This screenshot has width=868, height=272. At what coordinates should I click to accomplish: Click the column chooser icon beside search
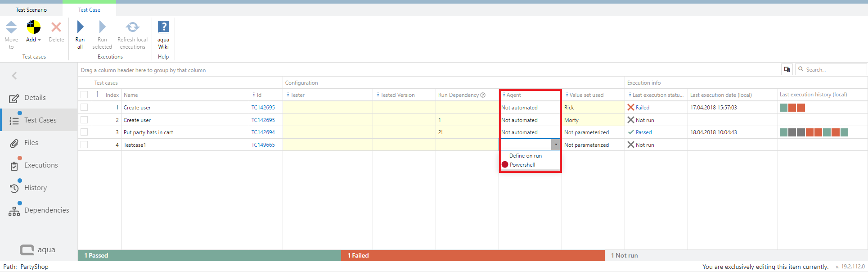tap(787, 69)
